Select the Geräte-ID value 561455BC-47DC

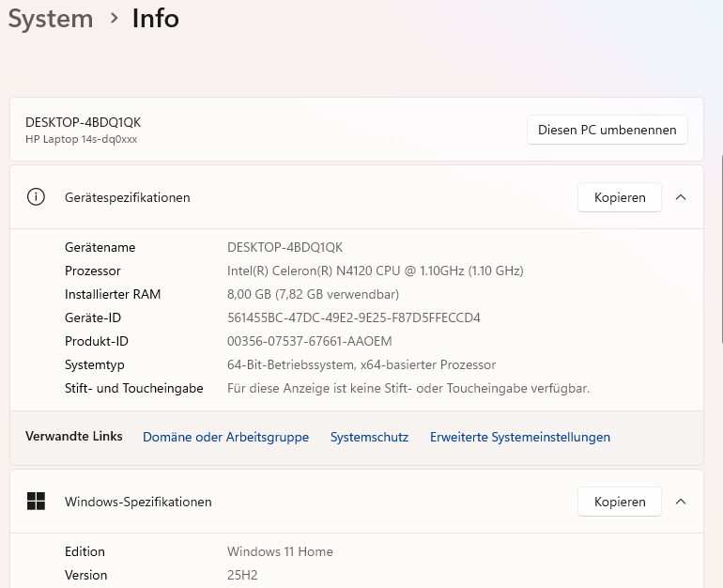(354, 317)
